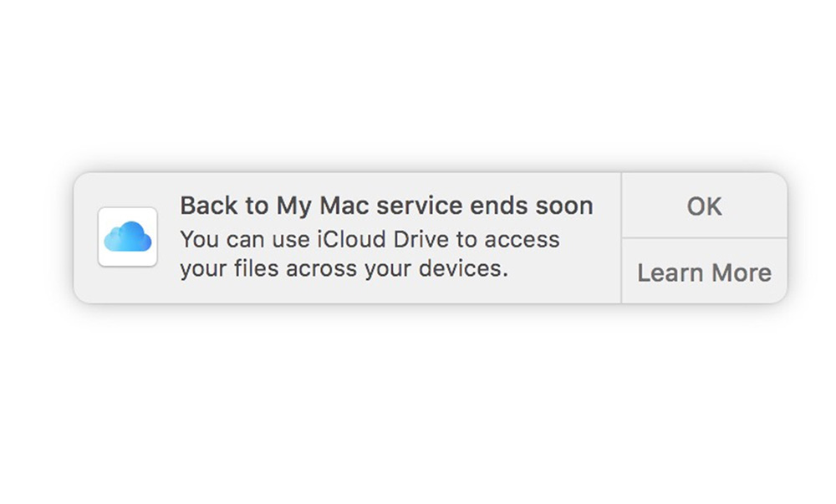Click the 'your files across your devices' line
The height and width of the screenshot is (504, 836).
(344, 270)
